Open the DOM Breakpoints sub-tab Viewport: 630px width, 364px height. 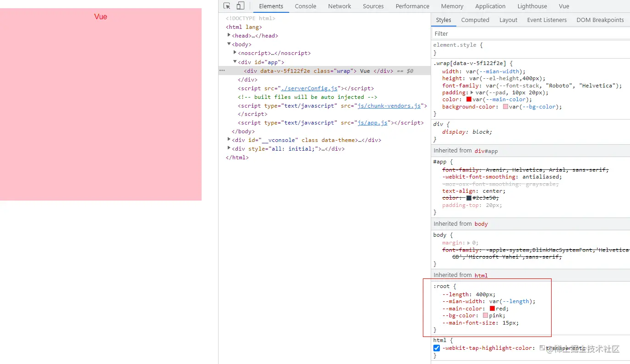[600, 20]
